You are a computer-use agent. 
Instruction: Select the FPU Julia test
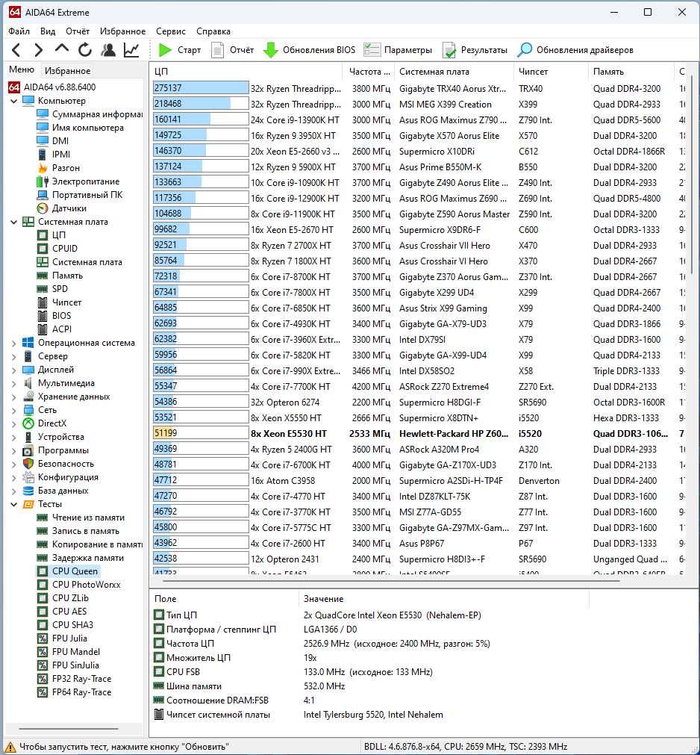63,639
